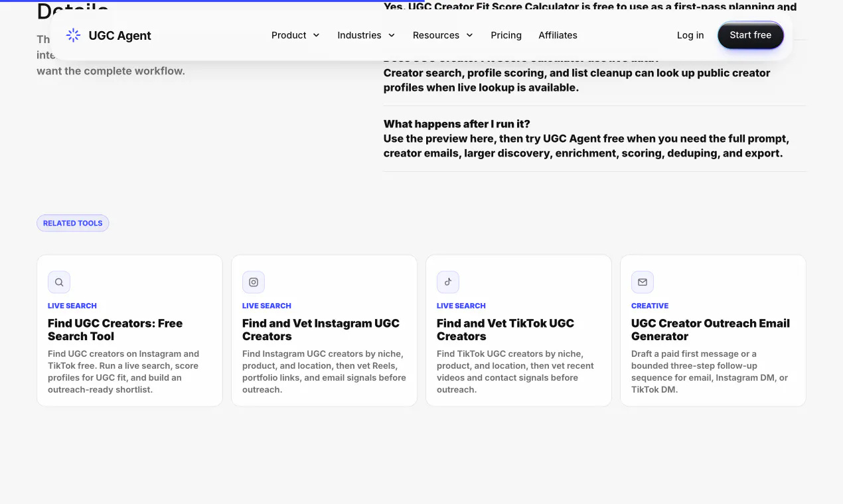Expand the Resources dropdown menu
This screenshot has height=504, width=843.
click(443, 35)
